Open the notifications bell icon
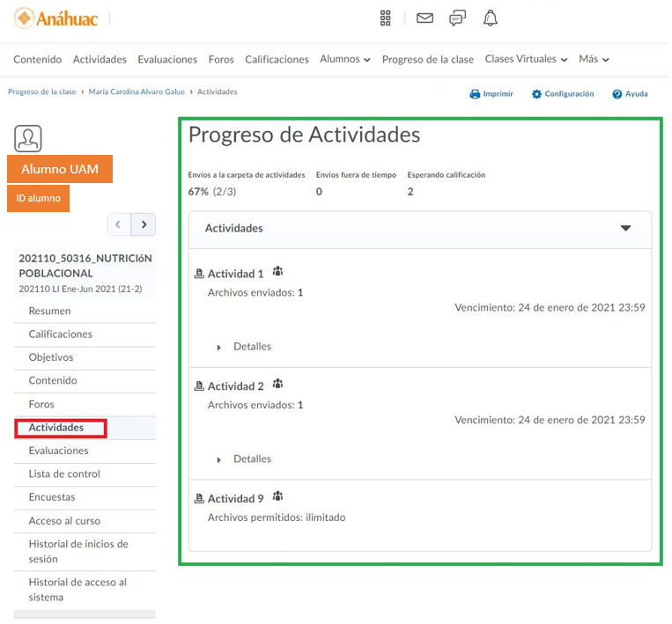 [491, 18]
